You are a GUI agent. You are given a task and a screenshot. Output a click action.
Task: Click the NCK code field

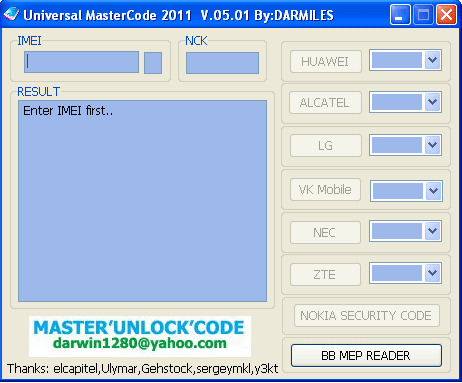coord(222,63)
